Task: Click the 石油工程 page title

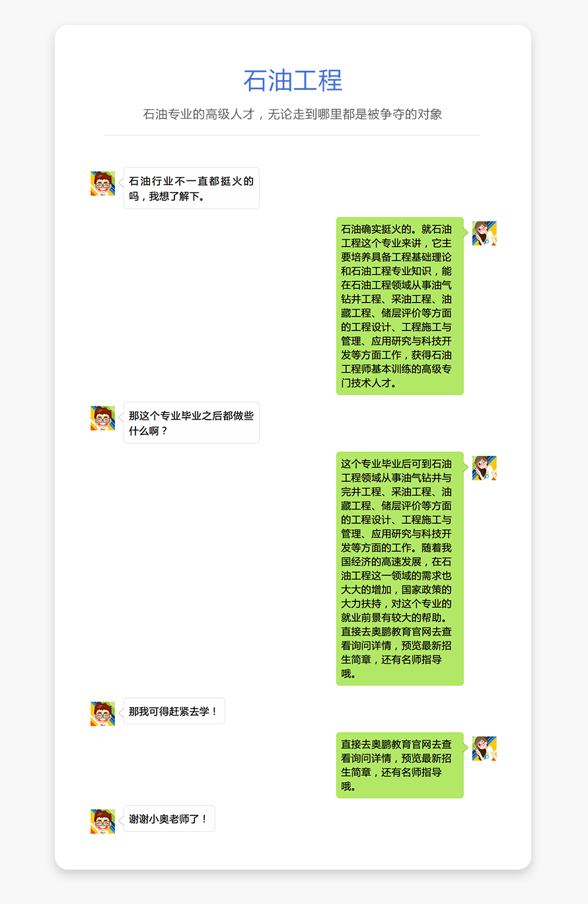Action: coord(293,80)
